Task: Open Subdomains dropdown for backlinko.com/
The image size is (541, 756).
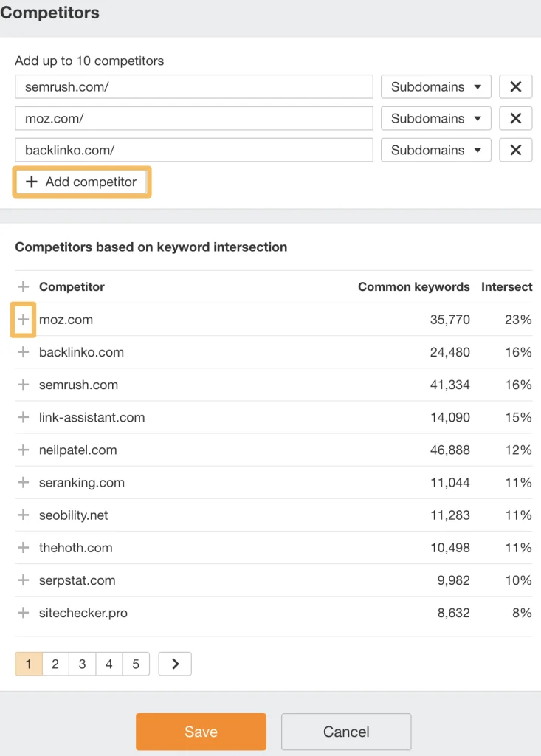Action: pyautogui.click(x=435, y=150)
